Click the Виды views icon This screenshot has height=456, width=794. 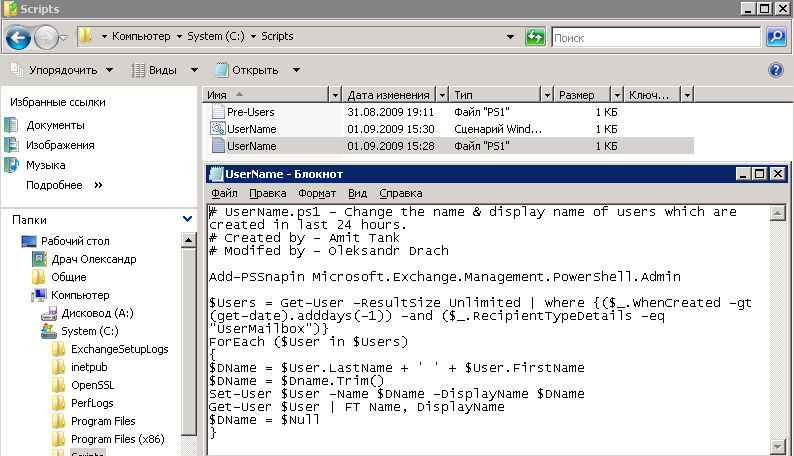[138, 70]
